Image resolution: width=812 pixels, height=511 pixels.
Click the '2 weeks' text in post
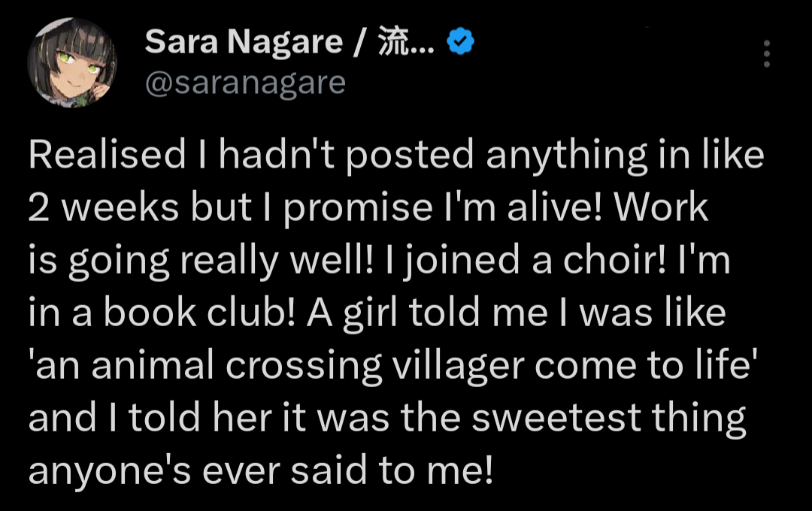(103, 208)
